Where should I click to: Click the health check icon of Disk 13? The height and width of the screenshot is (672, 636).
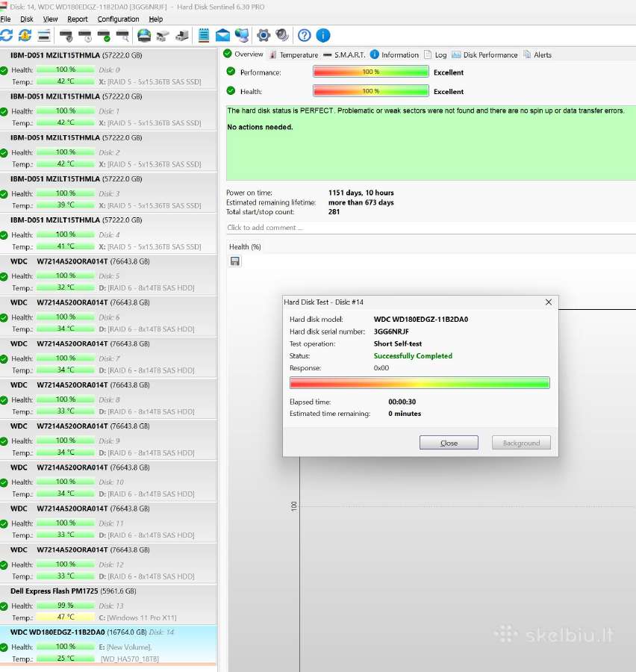(x=4, y=606)
